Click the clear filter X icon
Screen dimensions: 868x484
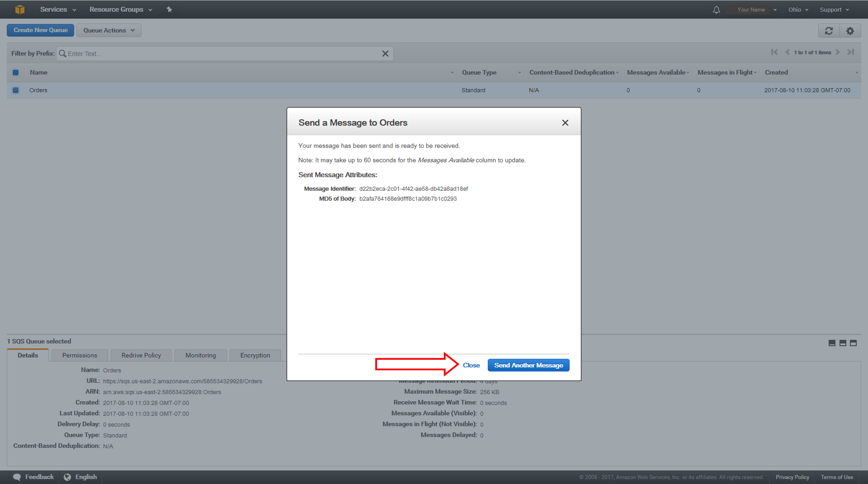tap(386, 54)
